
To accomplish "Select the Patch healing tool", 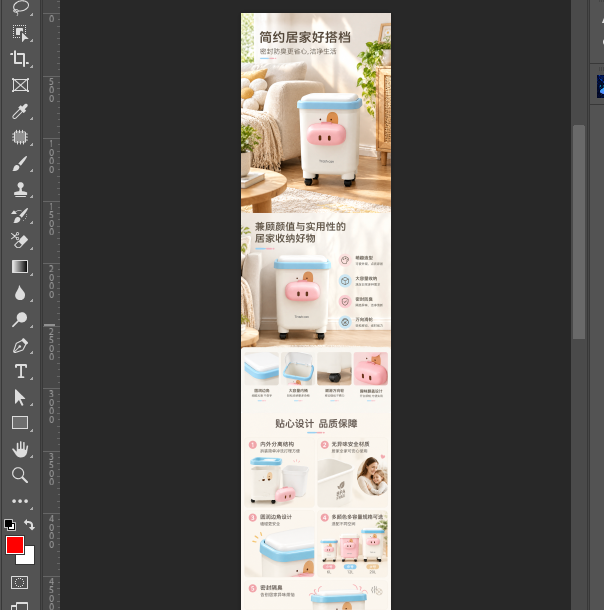I will (x=20, y=137).
